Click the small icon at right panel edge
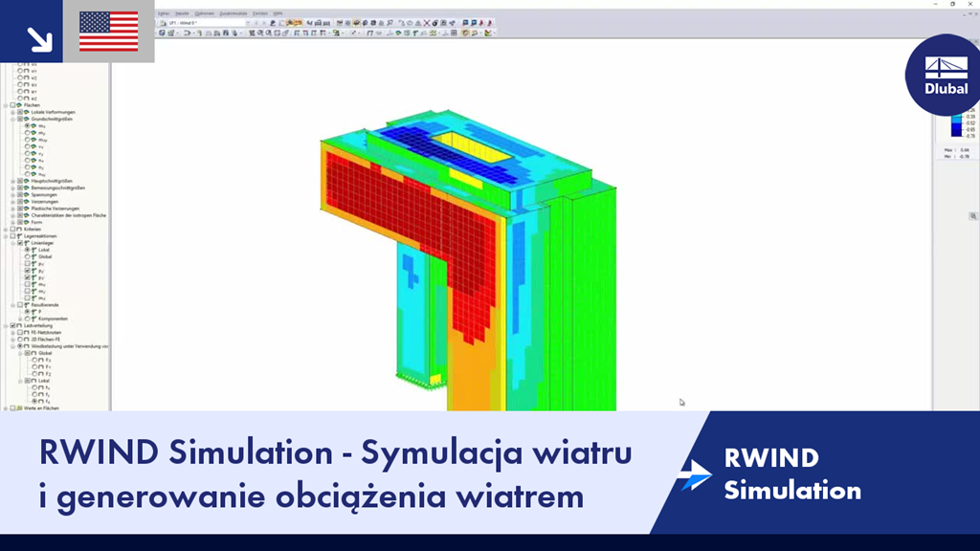This screenshot has width=980, height=551. pyautogui.click(x=973, y=216)
